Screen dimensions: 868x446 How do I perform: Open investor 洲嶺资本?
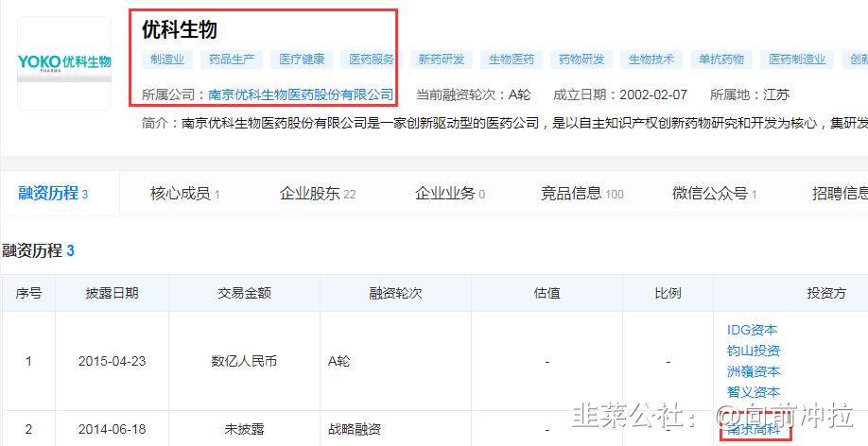click(x=754, y=371)
